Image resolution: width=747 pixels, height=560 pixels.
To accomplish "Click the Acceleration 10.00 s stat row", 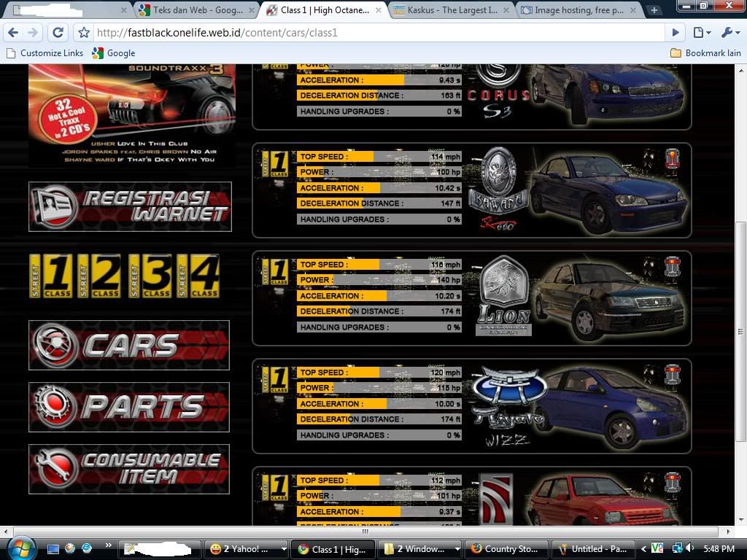I will [379, 404].
